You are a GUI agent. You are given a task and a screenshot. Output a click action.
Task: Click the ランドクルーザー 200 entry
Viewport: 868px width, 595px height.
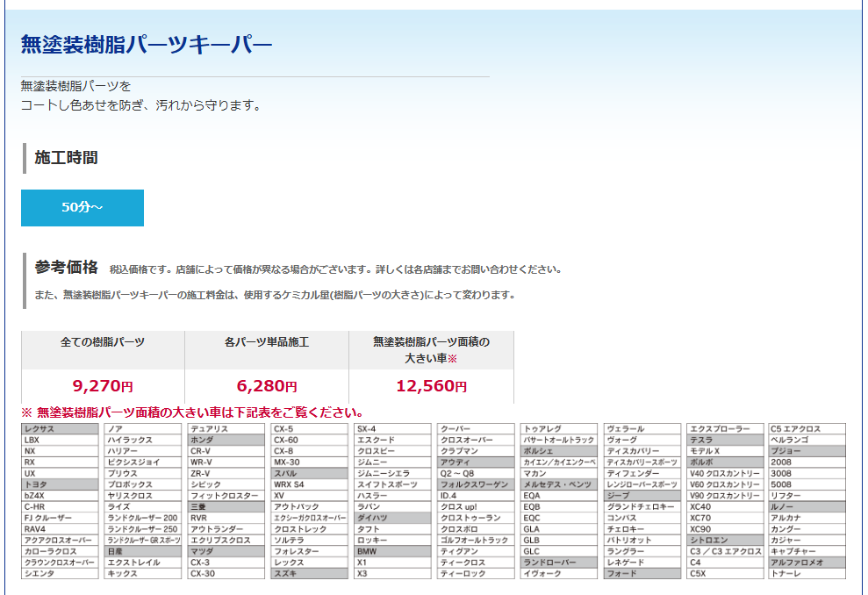point(142,518)
